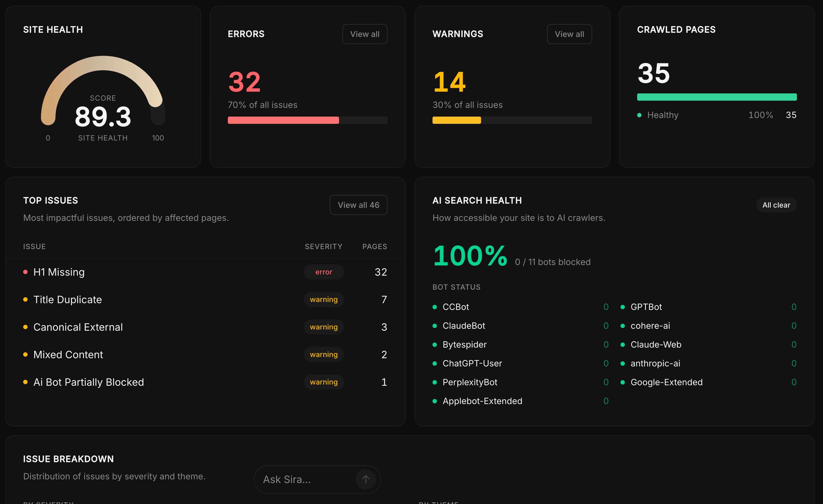The width and height of the screenshot is (823, 504).
Task: Click the warning badge on Canonical External
Action: pyautogui.click(x=323, y=327)
